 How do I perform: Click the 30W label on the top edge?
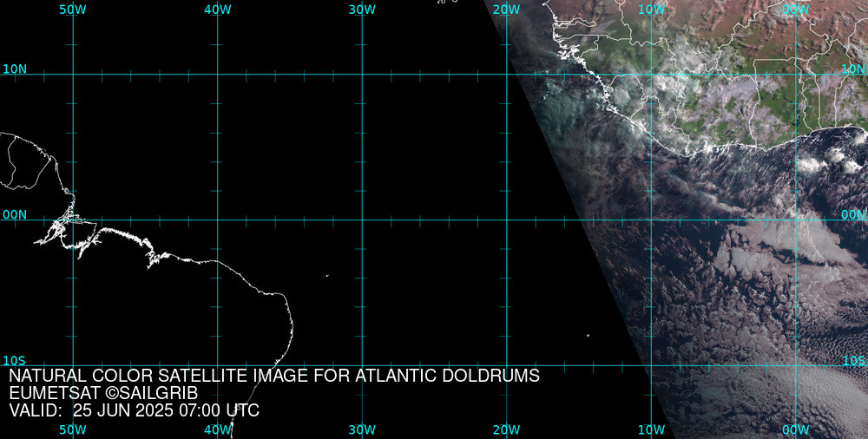click(362, 10)
